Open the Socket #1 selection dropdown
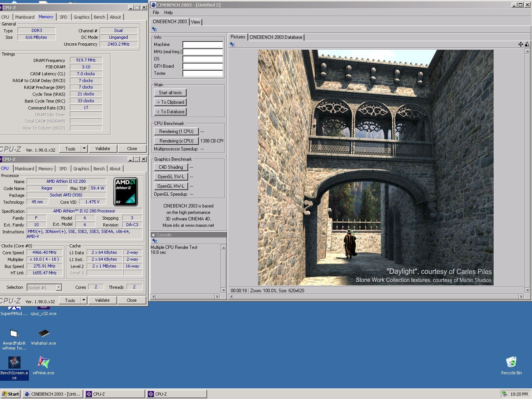The image size is (532, 399). (x=59, y=288)
